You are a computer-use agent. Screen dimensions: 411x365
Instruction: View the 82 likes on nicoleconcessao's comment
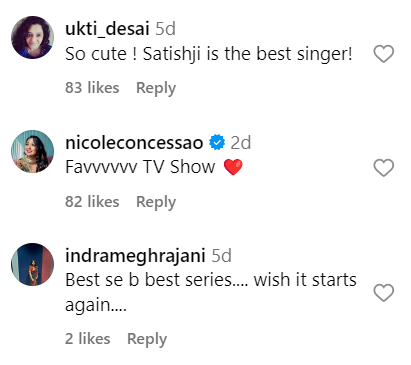[92, 202]
